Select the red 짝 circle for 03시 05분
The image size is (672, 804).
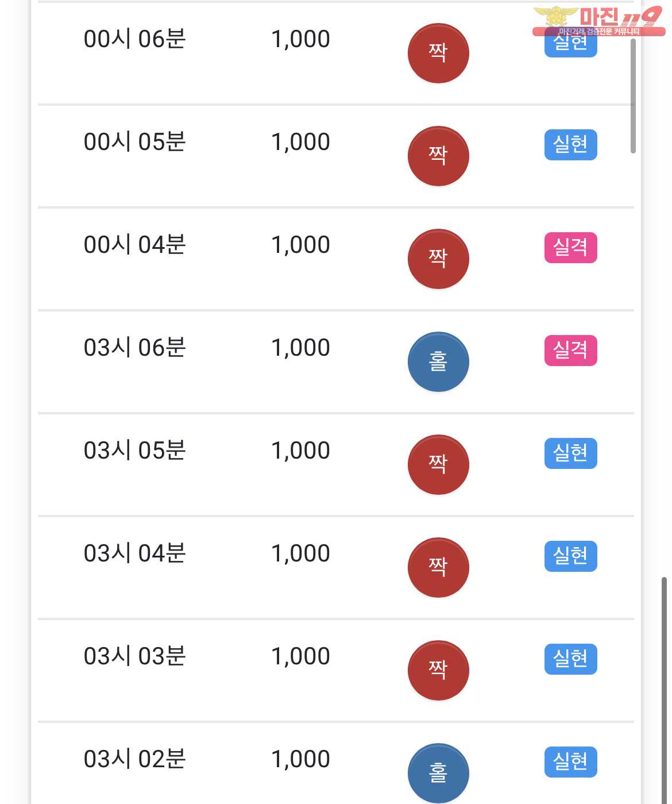(x=438, y=465)
